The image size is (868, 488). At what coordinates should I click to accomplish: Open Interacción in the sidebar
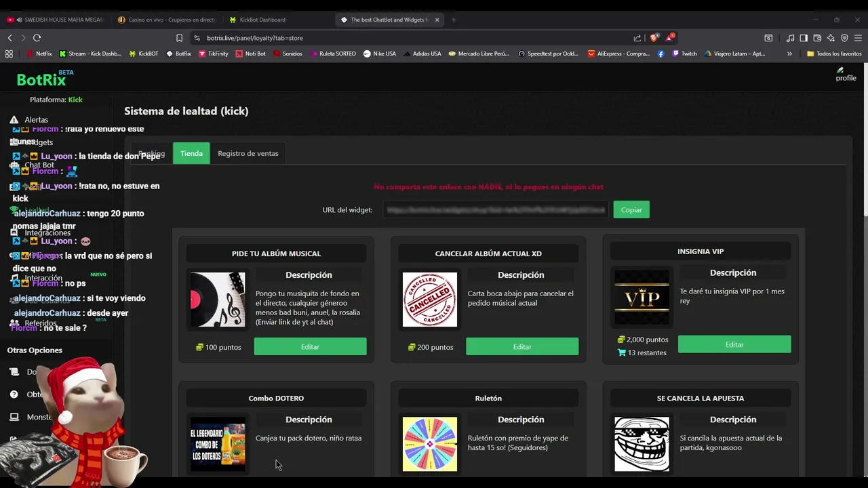(37, 278)
